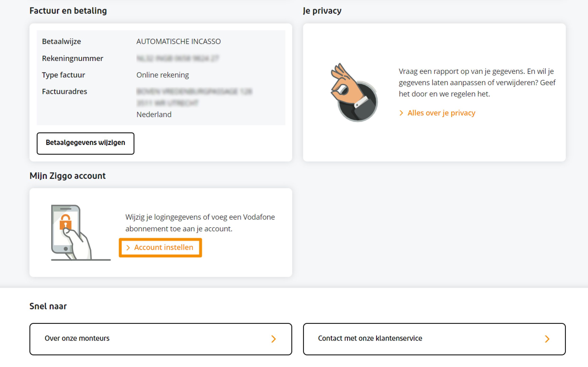Open Betaalgegevens wijzigen
Screen dimensions: 588x367
(x=85, y=143)
